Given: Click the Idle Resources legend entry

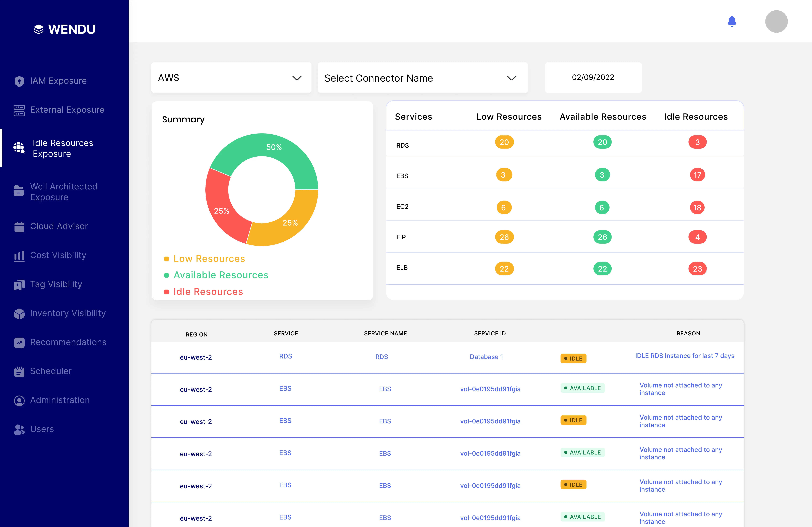Looking at the screenshot, I should (204, 292).
